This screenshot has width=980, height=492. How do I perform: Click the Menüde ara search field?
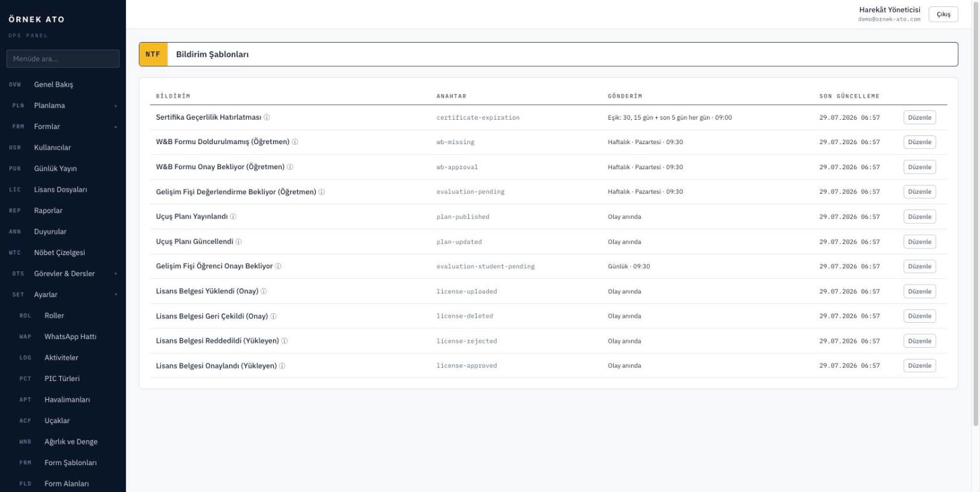pyautogui.click(x=63, y=59)
